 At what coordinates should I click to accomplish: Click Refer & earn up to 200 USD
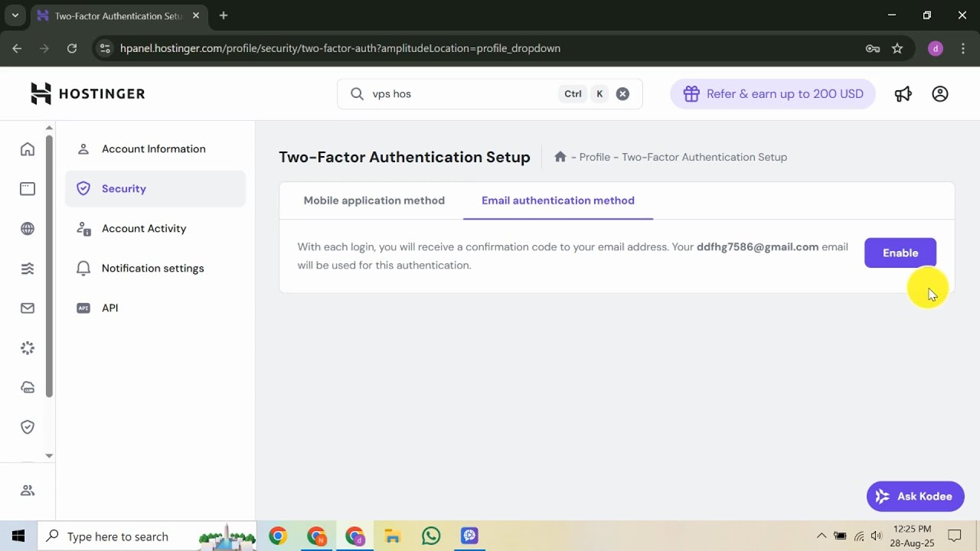click(773, 94)
